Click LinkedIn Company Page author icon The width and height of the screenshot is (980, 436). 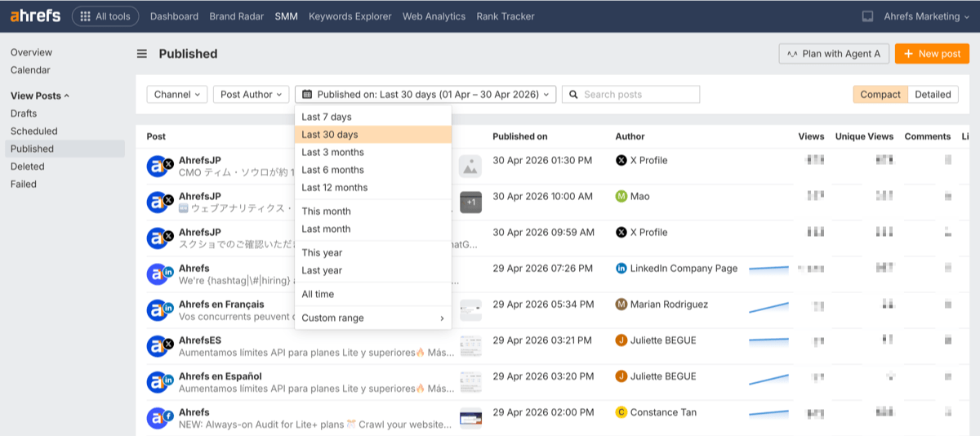pos(621,269)
